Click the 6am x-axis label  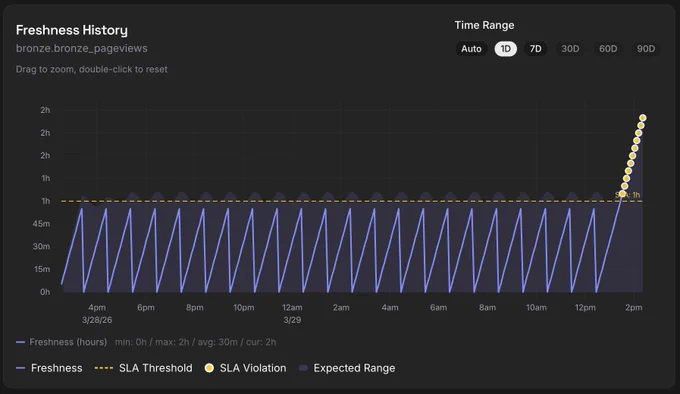tap(438, 307)
